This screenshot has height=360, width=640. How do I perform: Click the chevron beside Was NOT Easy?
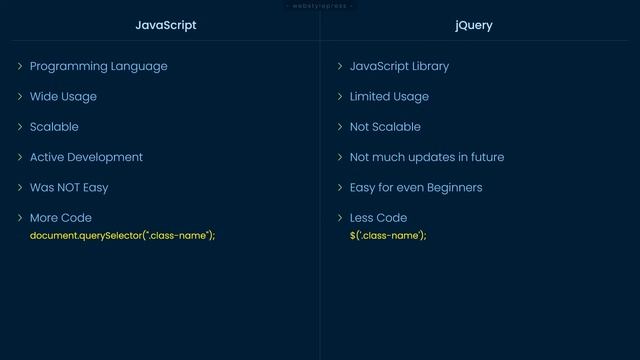point(20,187)
